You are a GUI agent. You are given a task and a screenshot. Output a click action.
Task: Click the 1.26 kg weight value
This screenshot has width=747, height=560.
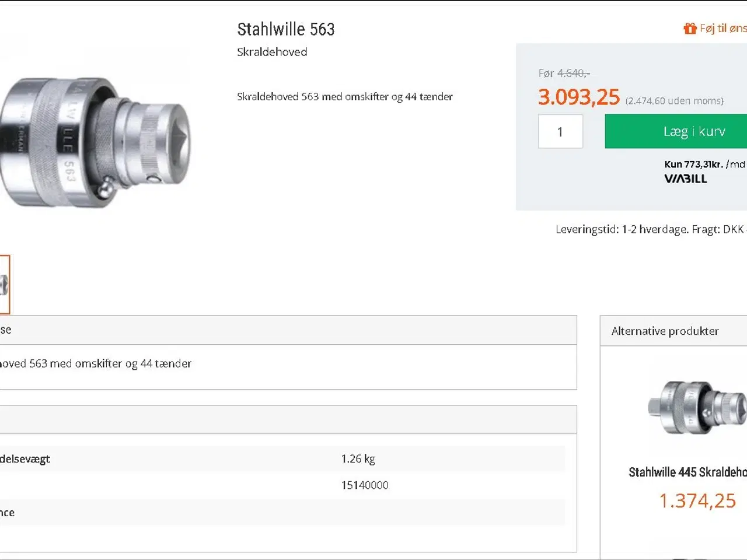click(x=358, y=459)
